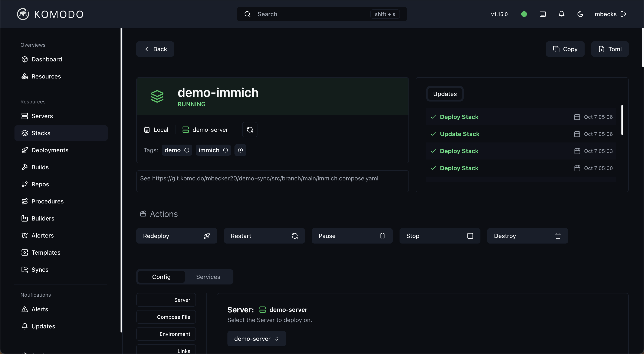Image resolution: width=644 pixels, height=354 pixels.
Task: Switch to the Config tab
Action: [161, 277]
